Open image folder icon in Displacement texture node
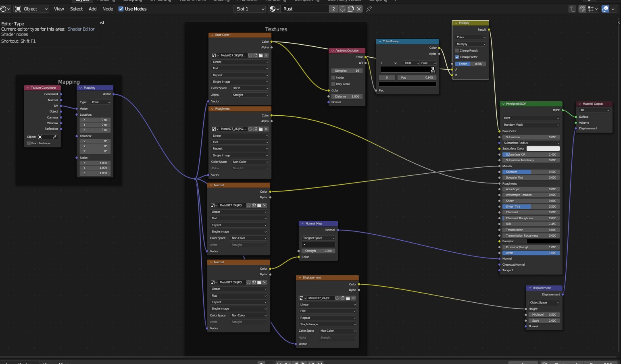The width and height of the screenshot is (621, 364). [348, 298]
